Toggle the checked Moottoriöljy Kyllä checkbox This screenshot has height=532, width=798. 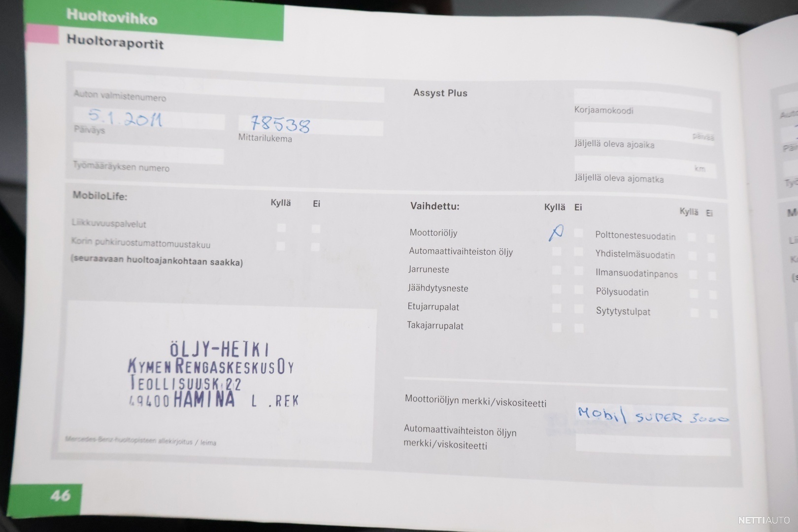(x=556, y=233)
